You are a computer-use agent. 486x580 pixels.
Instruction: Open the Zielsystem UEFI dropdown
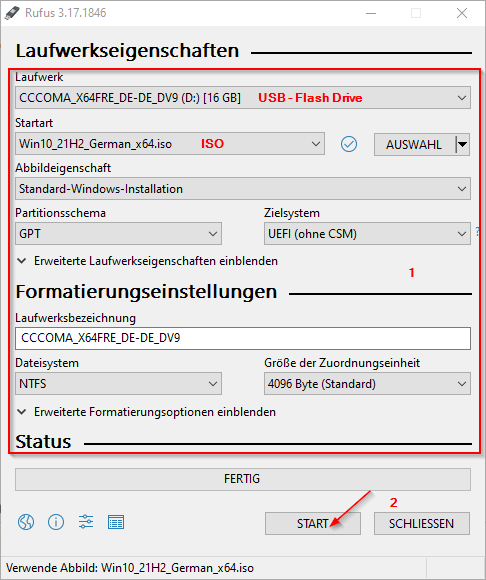click(x=367, y=234)
